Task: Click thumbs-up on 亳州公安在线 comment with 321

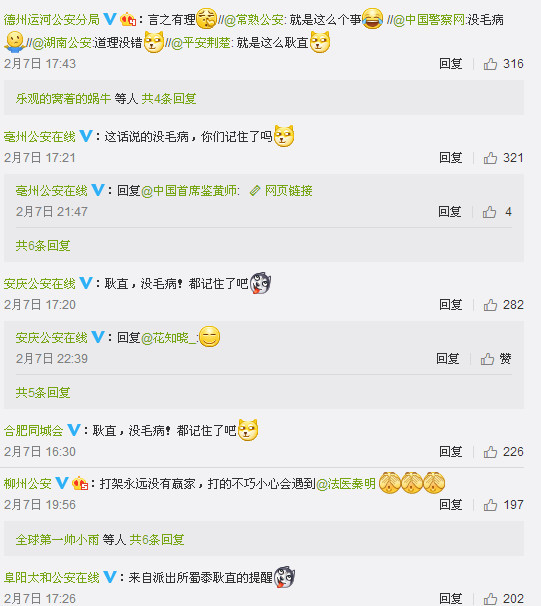Action: tap(490, 158)
